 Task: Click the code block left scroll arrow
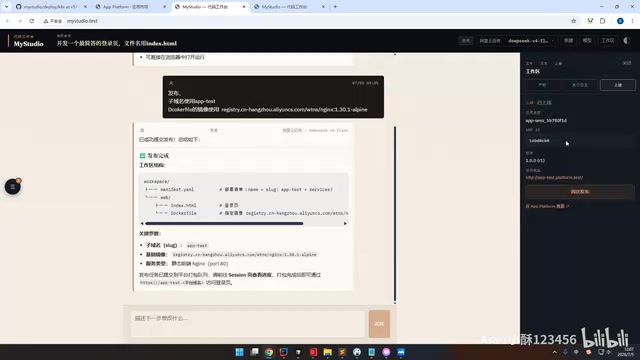pos(142,223)
